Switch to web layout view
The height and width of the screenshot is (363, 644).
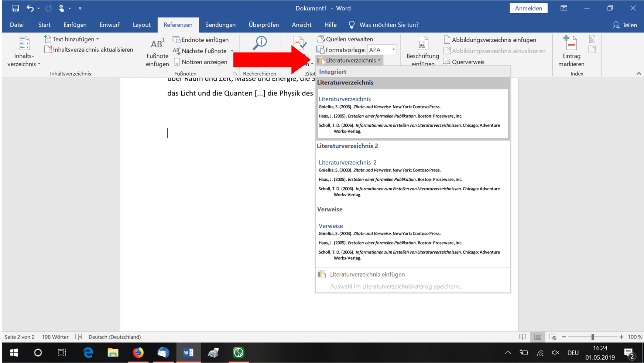point(553,337)
